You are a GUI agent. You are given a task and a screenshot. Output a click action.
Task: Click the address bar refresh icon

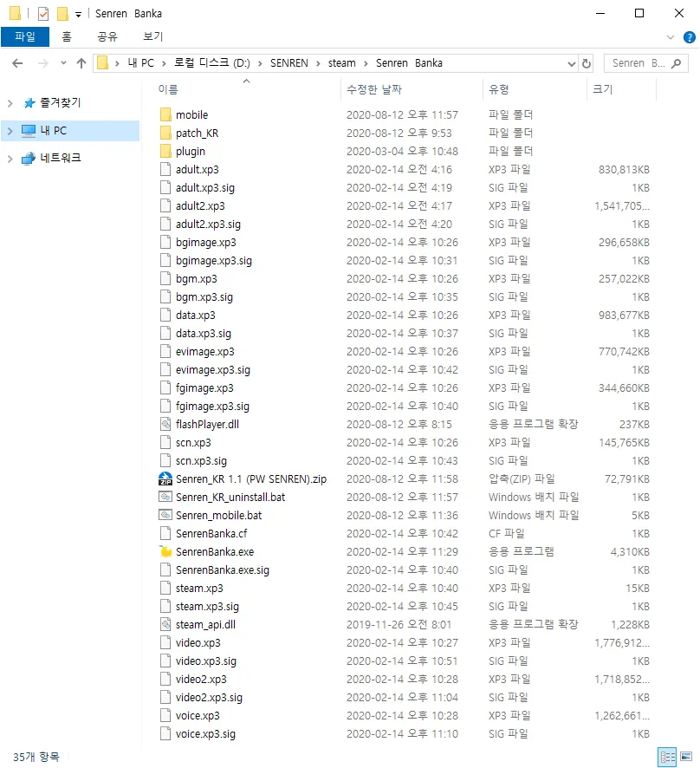(x=587, y=63)
